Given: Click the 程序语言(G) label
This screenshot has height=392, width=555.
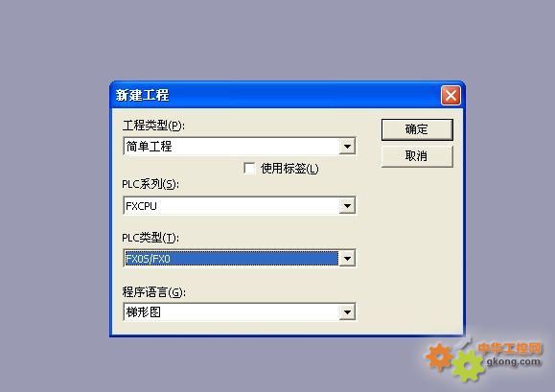Looking at the screenshot, I should 153,292.
